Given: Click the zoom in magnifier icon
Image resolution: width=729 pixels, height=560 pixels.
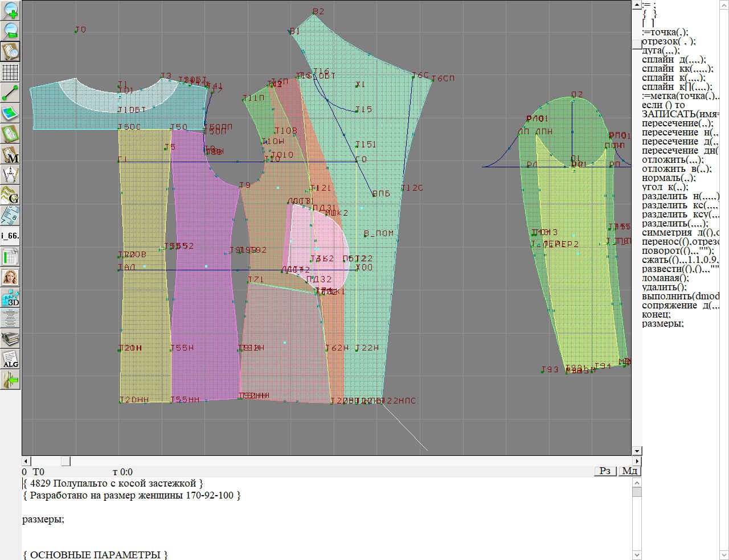Looking at the screenshot, I should coord(10,10).
